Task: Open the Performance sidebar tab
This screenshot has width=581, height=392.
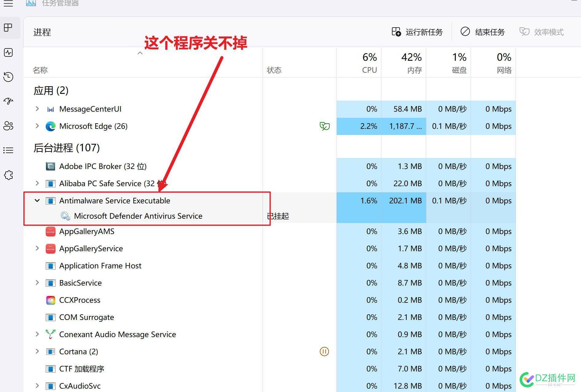Action: pos(8,52)
